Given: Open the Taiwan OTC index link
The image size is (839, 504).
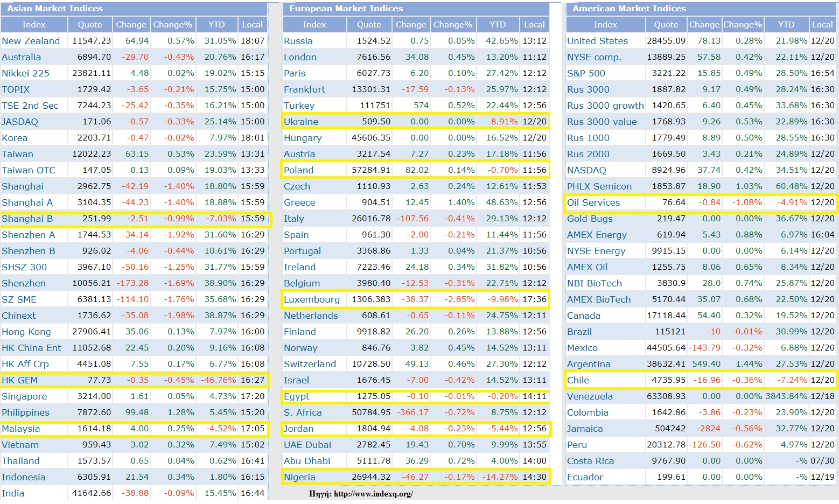Looking at the screenshot, I should click(29, 170).
